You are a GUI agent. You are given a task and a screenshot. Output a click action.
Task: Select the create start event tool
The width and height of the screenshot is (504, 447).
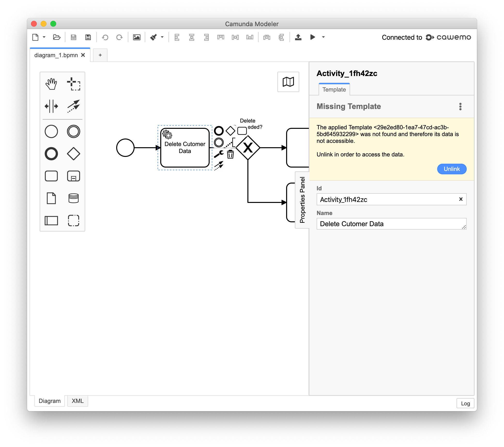pos(51,131)
